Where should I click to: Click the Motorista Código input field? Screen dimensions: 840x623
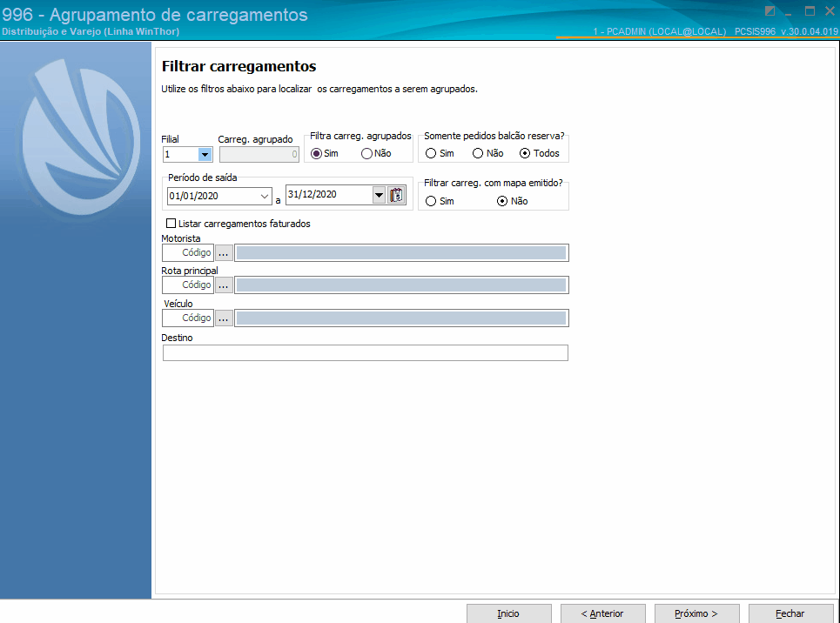coord(188,253)
